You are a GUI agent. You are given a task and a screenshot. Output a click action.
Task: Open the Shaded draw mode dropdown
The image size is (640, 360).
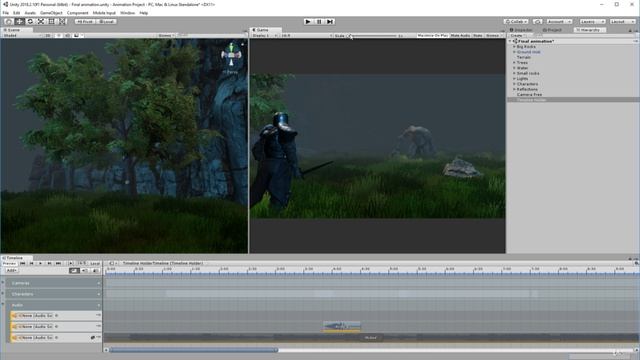point(21,36)
